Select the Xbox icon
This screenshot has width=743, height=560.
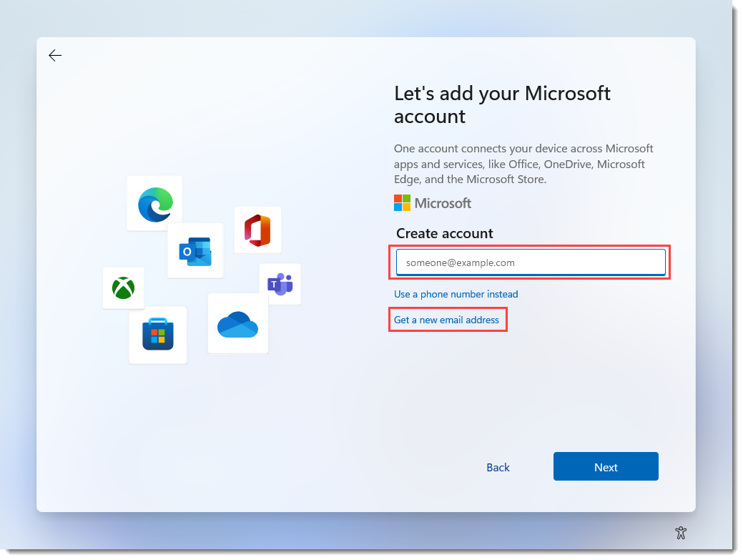click(x=122, y=288)
